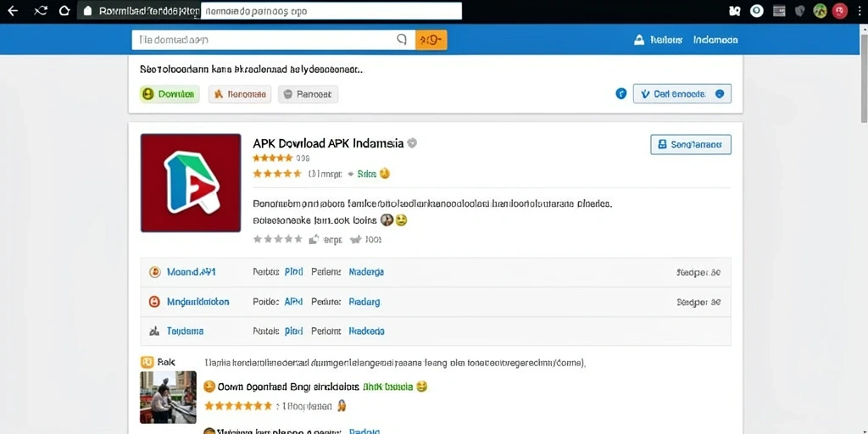Click the orange person icon after review count

(x=342, y=406)
